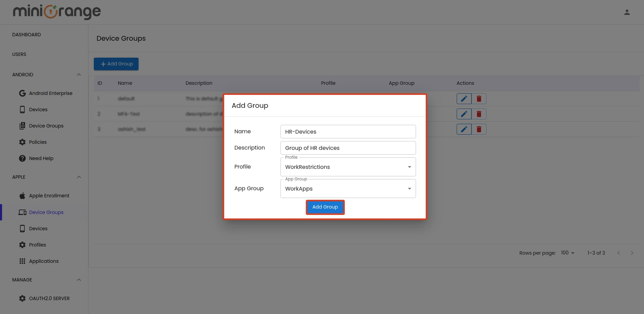Open Apple Profiles settings icon

coord(22,244)
